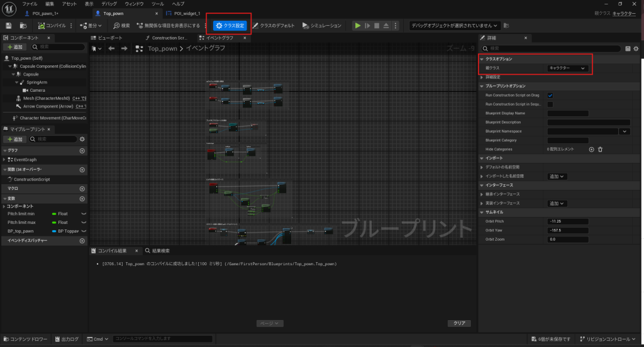
Task: Click the Save icon in the toolbar
Action: coord(9,26)
